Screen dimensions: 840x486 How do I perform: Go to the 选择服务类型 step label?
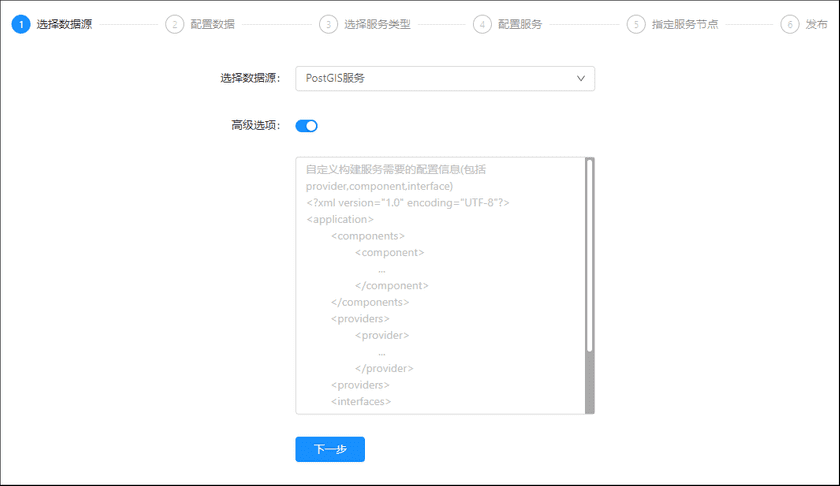[x=377, y=24]
